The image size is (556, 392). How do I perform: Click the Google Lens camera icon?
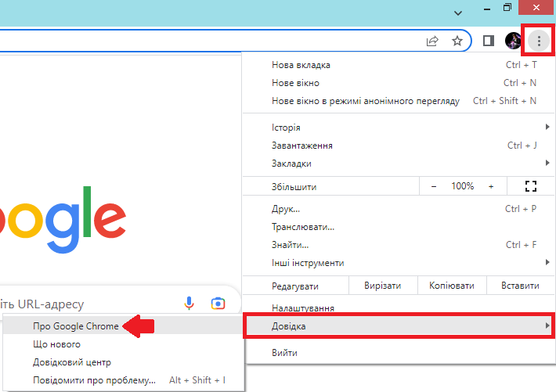(x=218, y=304)
